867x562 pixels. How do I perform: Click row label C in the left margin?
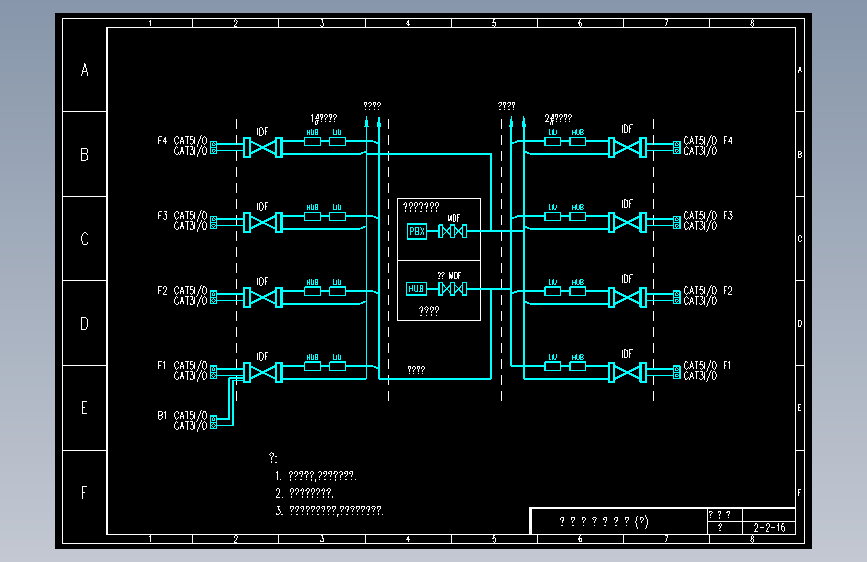click(x=85, y=239)
